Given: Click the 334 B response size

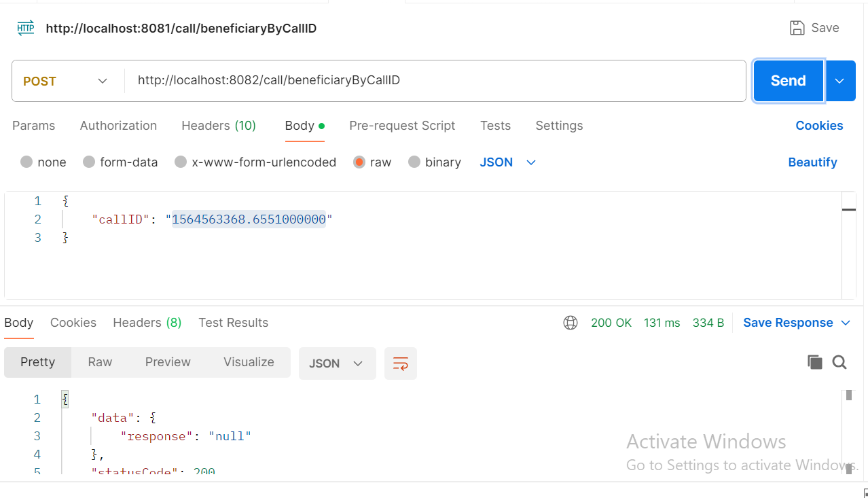Looking at the screenshot, I should [x=708, y=323].
